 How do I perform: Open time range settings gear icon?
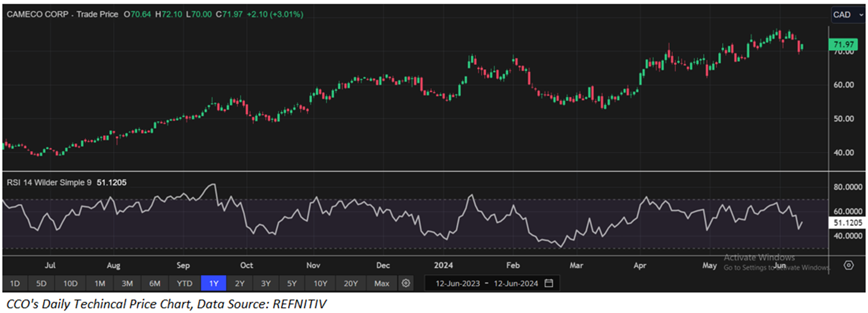pos(406,283)
